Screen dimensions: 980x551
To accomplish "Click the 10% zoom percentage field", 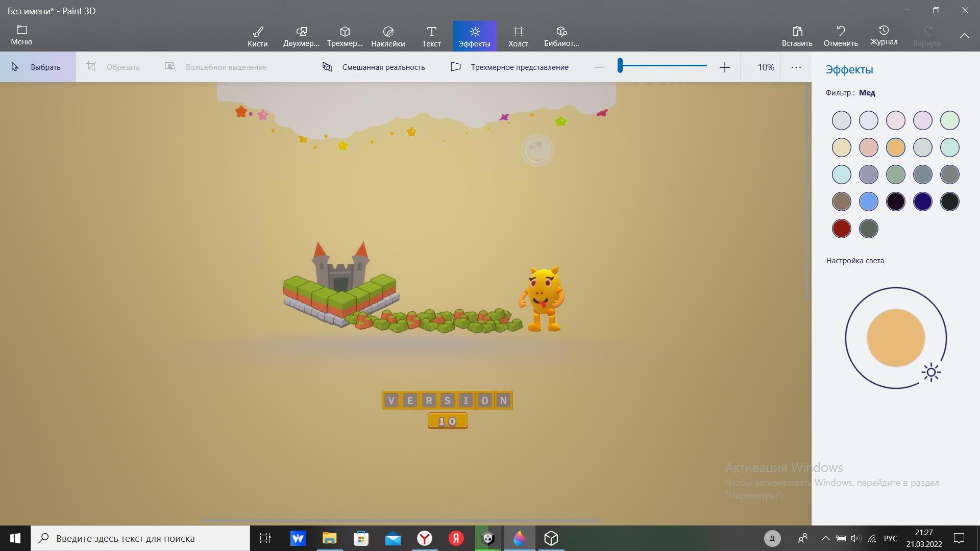I will [x=765, y=67].
